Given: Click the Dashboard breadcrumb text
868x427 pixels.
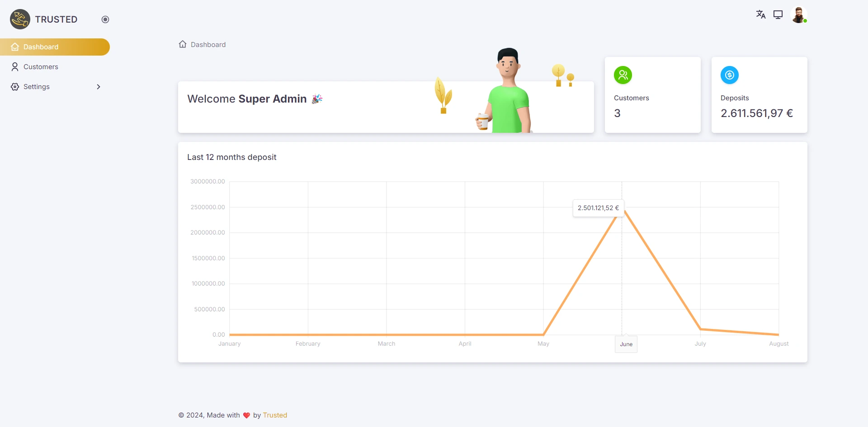Looking at the screenshot, I should click(208, 45).
